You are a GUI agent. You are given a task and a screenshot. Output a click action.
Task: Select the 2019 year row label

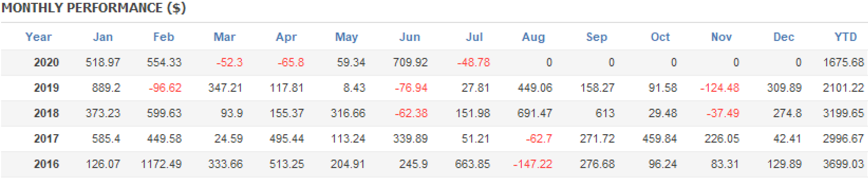46,88
